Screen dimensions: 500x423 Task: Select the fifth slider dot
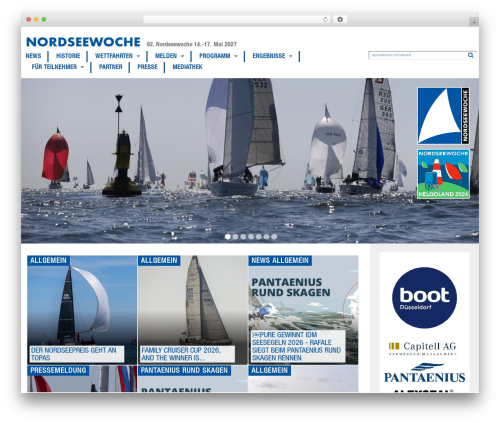[258, 236]
